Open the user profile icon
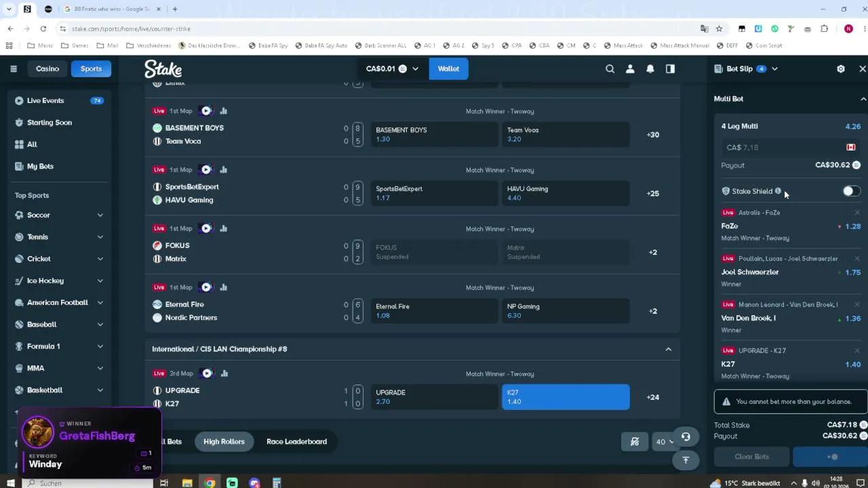The image size is (868, 488). click(x=630, y=68)
